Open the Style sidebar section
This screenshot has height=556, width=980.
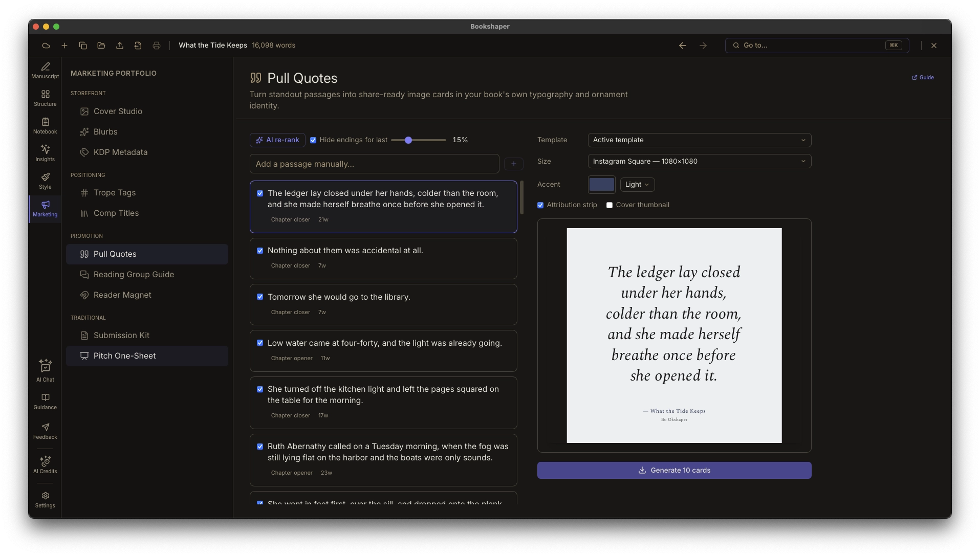tap(45, 181)
